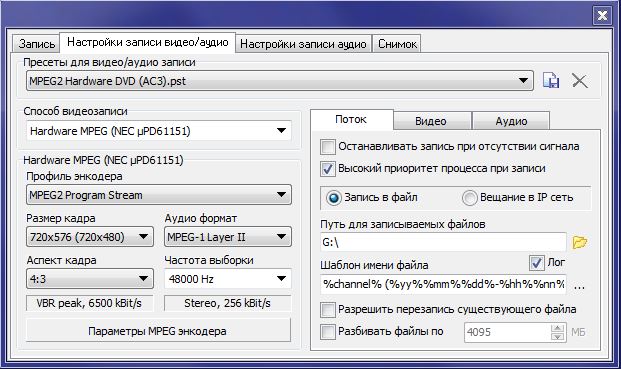Open the Аудио sub-tab
621x369 pixels.
click(x=511, y=121)
